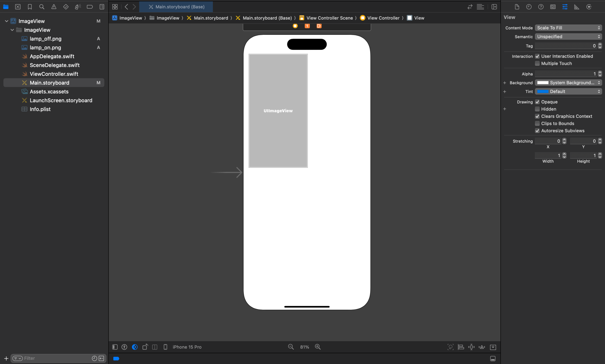Screen dimensions: 605x364
Task: Open the Issue navigator warning icon
Action: 54,7
